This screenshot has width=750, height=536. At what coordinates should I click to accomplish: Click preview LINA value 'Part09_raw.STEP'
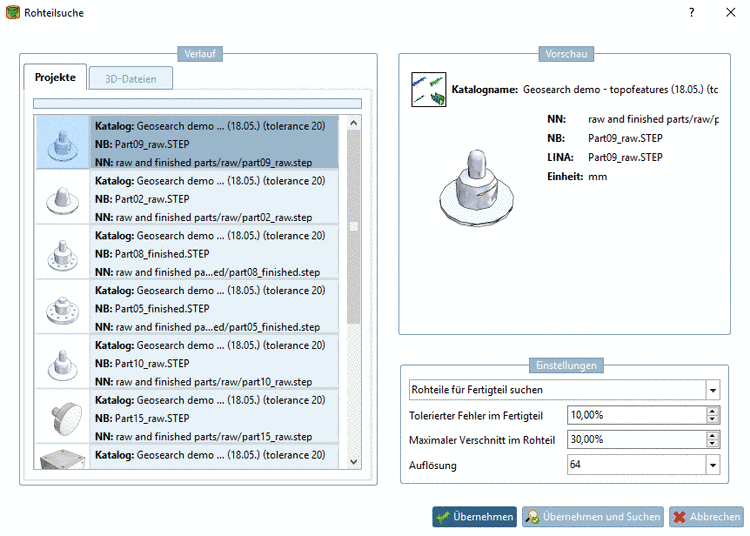[625, 157]
